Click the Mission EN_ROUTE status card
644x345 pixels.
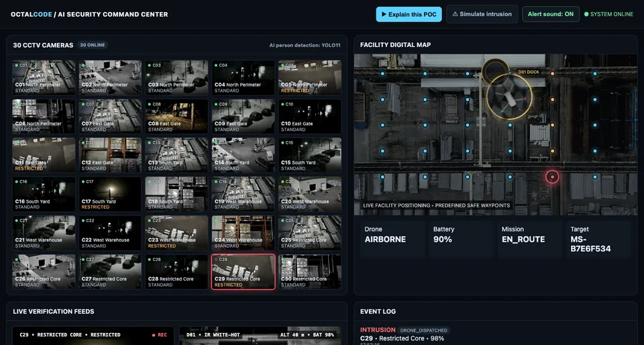pos(529,239)
